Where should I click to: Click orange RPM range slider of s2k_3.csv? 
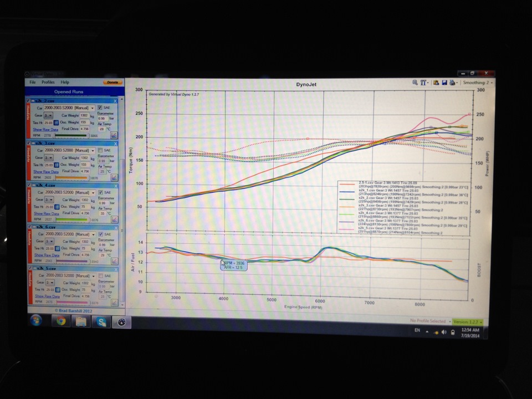click(71, 178)
